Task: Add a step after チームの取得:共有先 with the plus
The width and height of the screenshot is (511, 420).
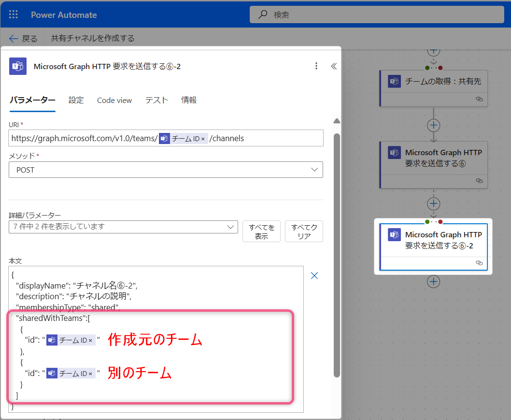Action: (x=433, y=125)
